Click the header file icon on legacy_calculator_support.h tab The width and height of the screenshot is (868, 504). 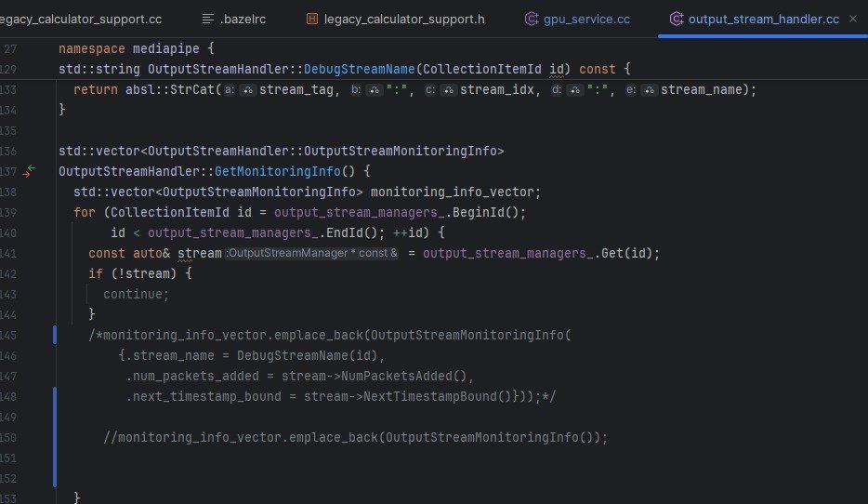click(312, 19)
